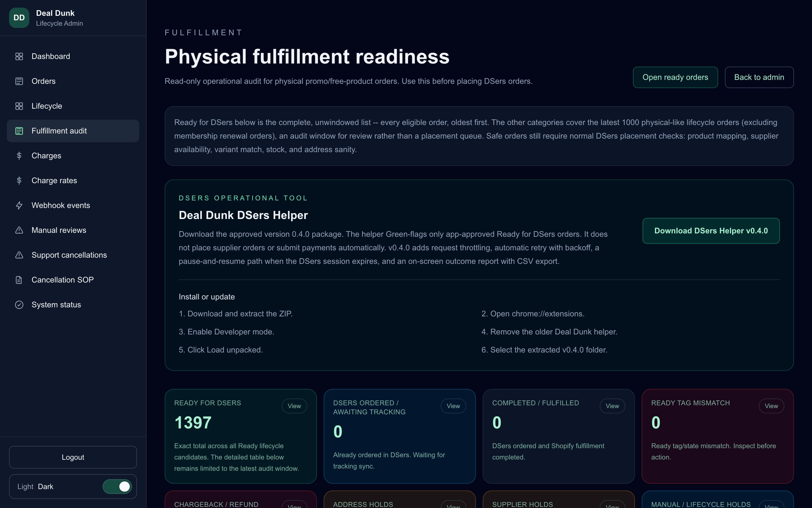
Task: Open Support cancellations
Action: coord(73,255)
